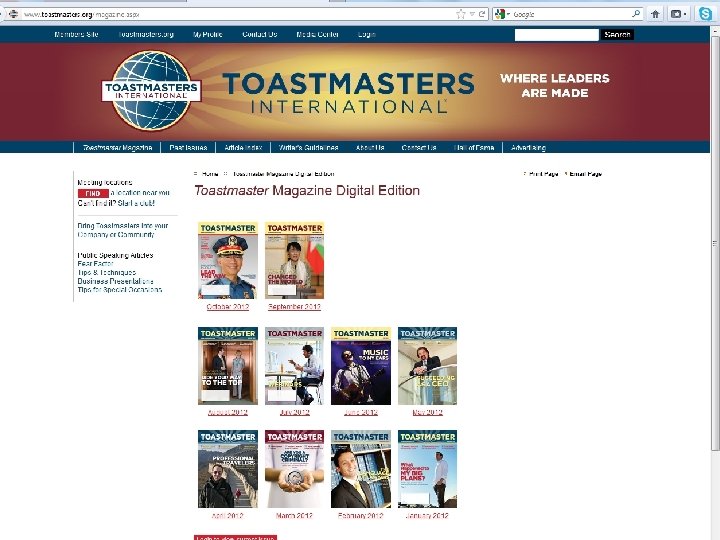
Task: Click Email Page link
Action: coord(585,174)
